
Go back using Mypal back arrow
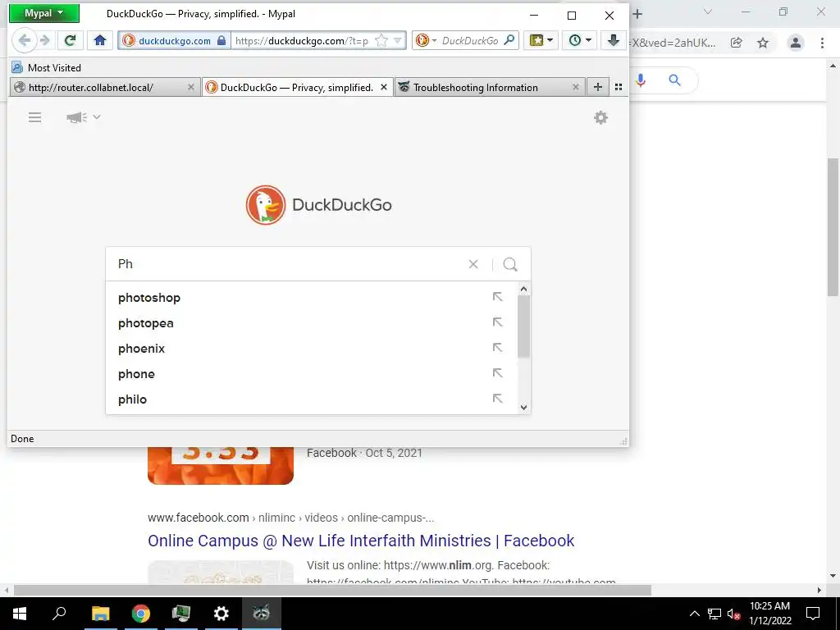(24, 40)
